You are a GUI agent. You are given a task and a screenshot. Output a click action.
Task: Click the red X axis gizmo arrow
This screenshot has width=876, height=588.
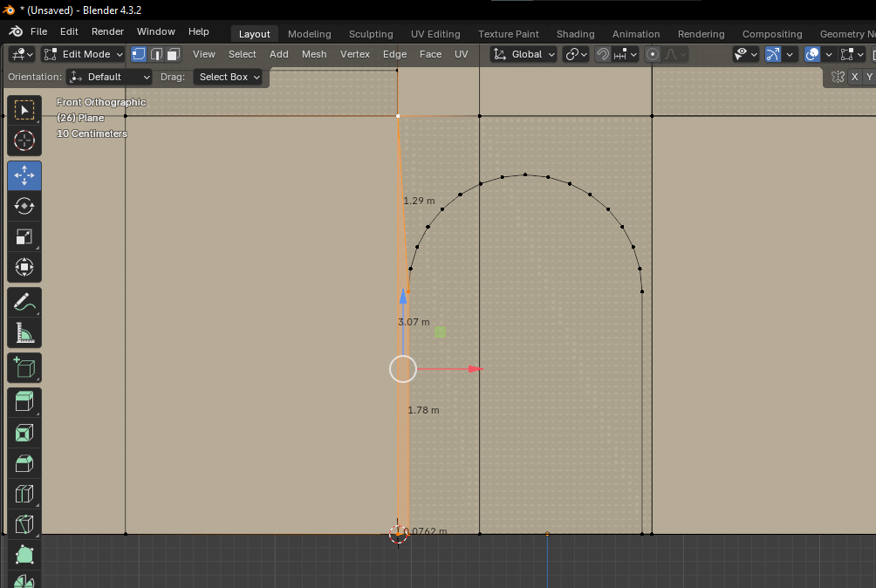(475, 369)
